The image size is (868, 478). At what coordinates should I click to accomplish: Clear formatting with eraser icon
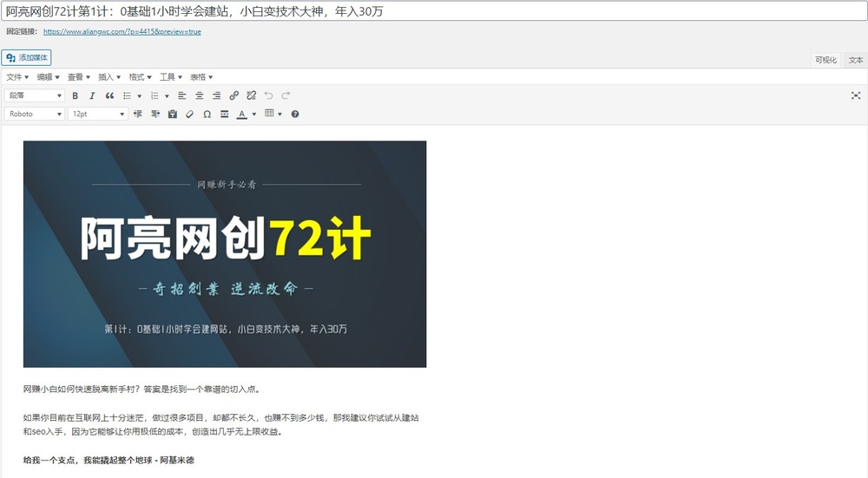(x=189, y=114)
